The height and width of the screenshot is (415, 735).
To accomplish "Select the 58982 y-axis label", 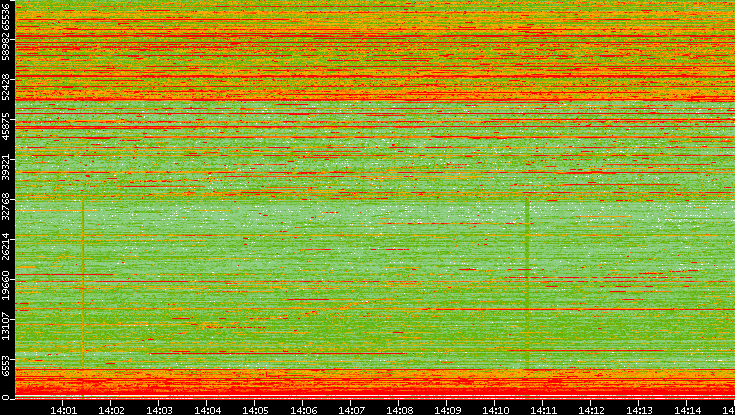I will pyautogui.click(x=6, y=46).
